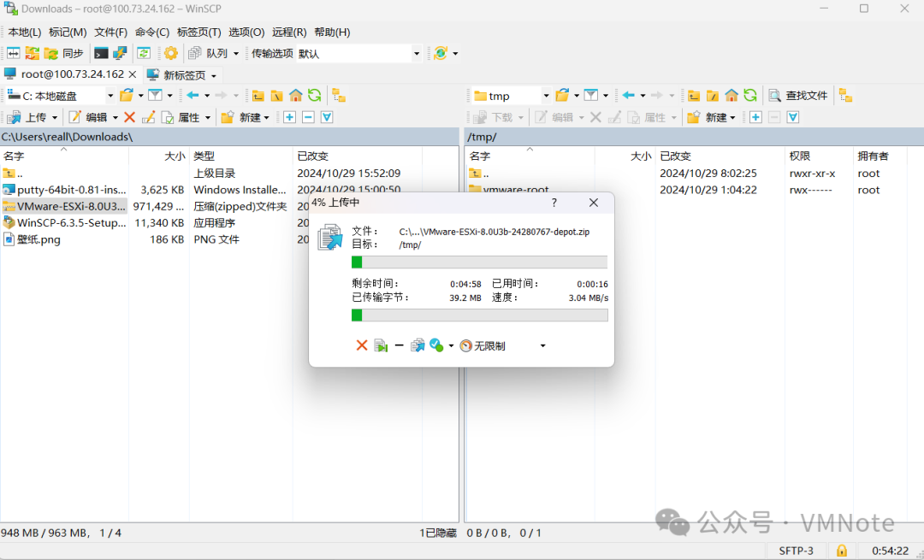
Task: Open the 本地(L) menu
Action: [24, 32]
